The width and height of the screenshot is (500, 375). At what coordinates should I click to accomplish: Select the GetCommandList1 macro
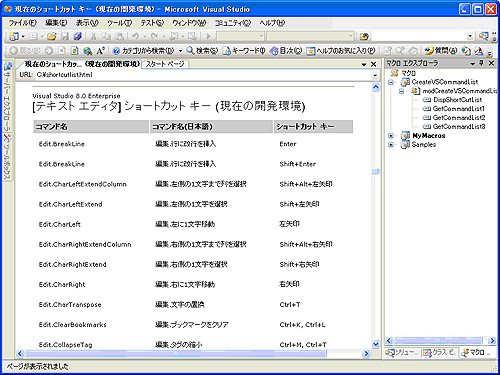pos(454,109)
